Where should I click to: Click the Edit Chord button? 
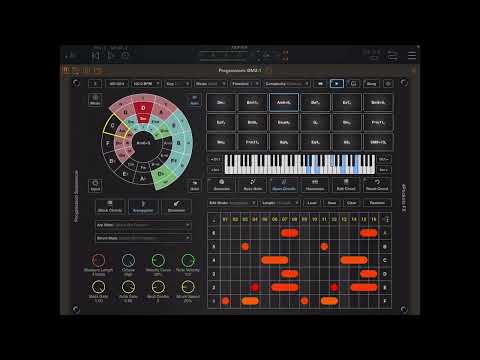click(x=346, y=185)
